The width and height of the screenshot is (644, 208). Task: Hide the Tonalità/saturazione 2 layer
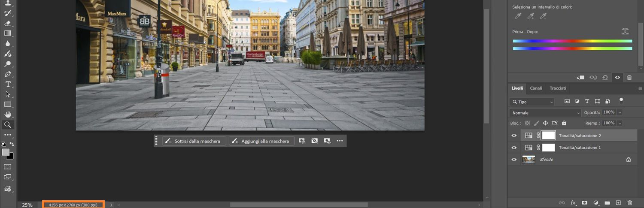[514, 136]
